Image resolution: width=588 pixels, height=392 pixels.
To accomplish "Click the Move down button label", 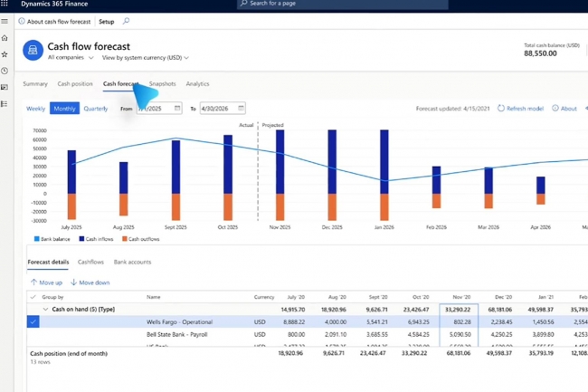I will coord(94,282).
